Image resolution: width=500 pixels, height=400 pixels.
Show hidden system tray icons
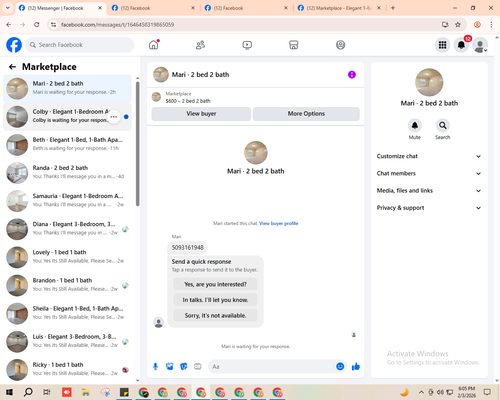tap(421, 392)
